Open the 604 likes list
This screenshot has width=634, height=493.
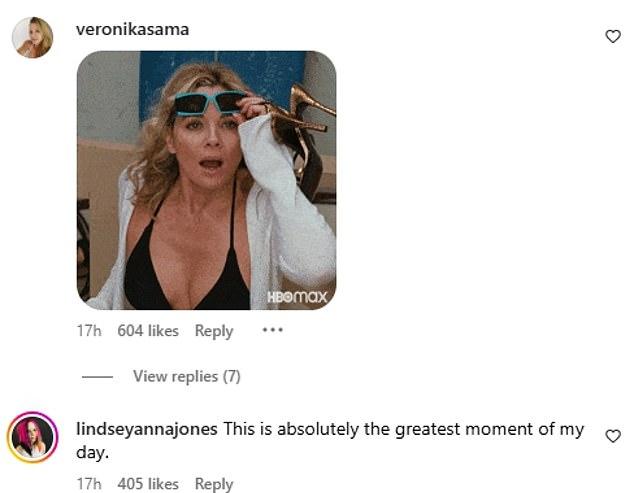click(x=148, y=331)
